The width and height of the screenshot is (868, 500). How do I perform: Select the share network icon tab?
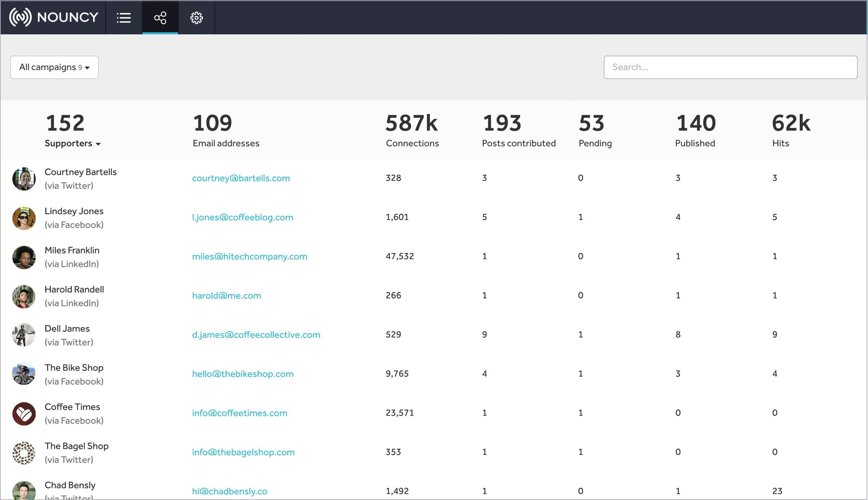click(x=160, y=18)
